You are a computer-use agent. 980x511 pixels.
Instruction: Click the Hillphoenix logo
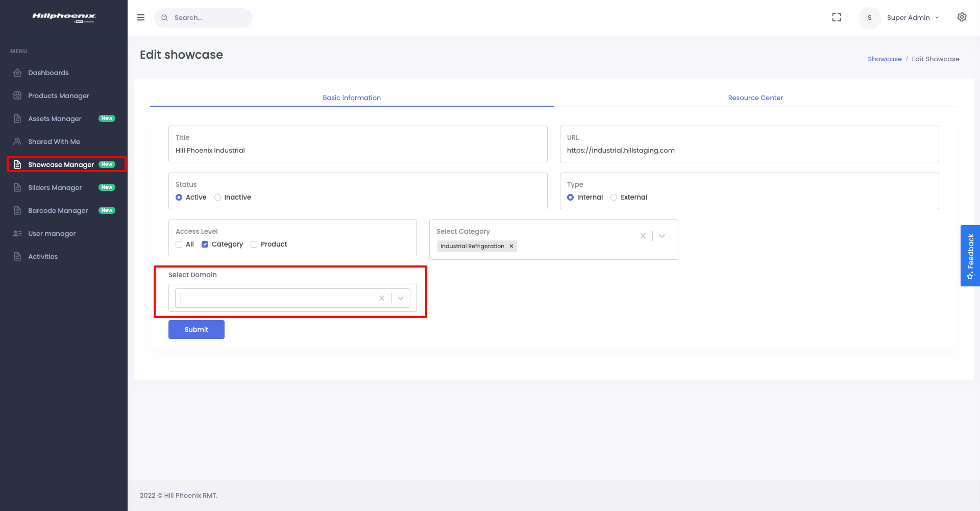pyautogui.click(x=64, y=17)
